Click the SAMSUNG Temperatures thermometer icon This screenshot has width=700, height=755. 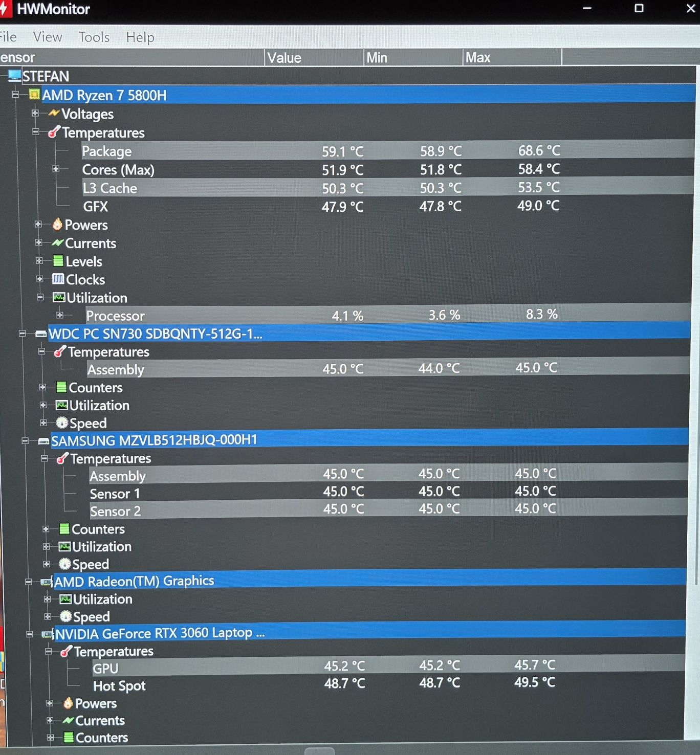click(63, 458)
